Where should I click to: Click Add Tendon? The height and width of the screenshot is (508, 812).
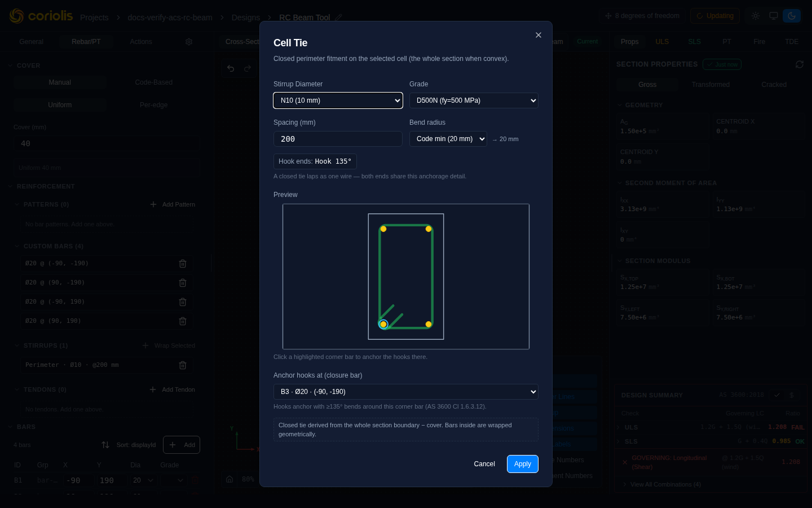(x=173, y=389)
